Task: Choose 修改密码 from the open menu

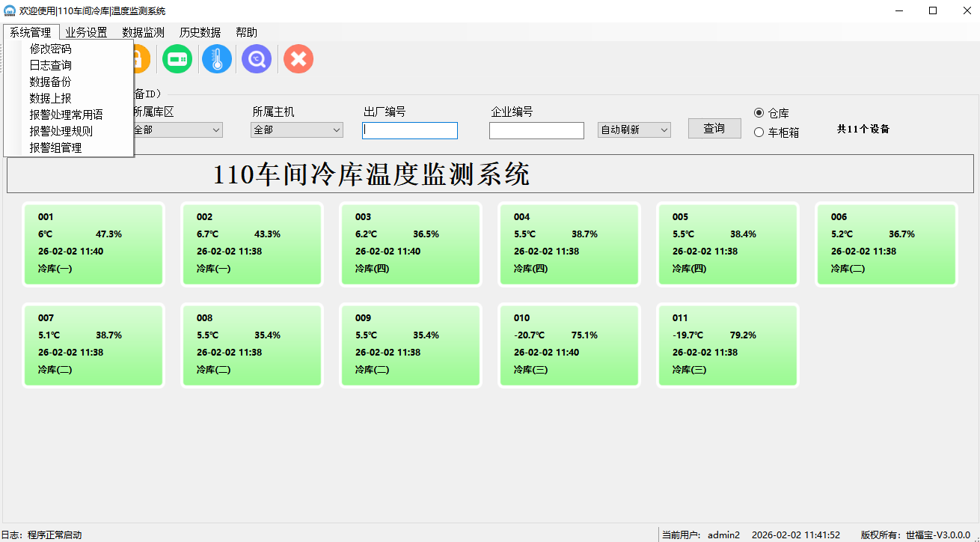Action: point(51,49)
